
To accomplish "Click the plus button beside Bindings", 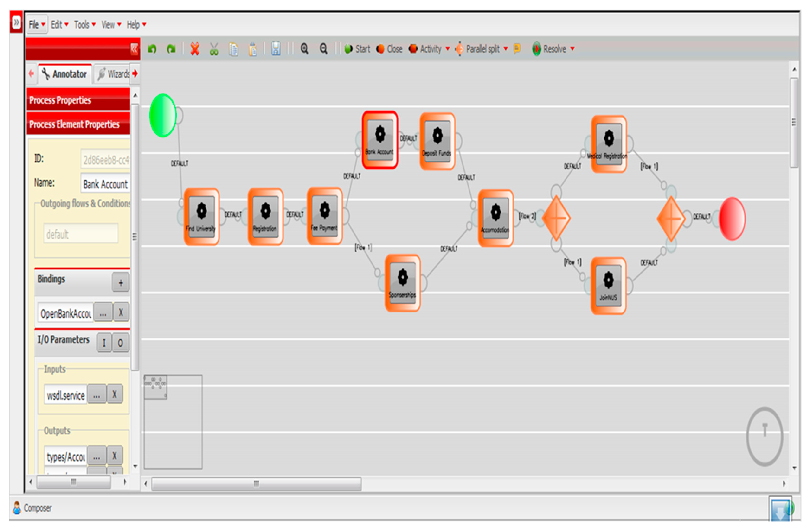I will pyautogui.click(x=120, y=282).
